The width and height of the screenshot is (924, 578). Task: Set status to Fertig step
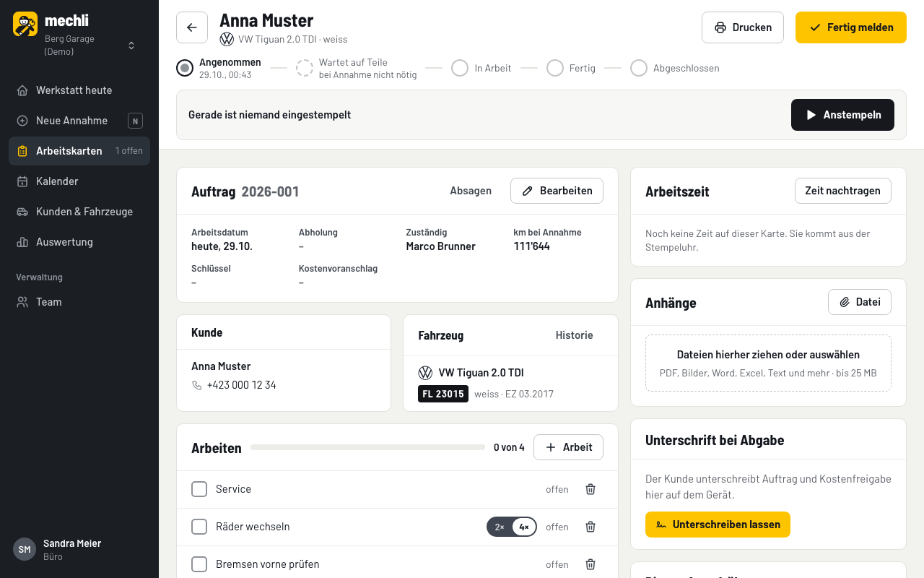click(571, 68)
